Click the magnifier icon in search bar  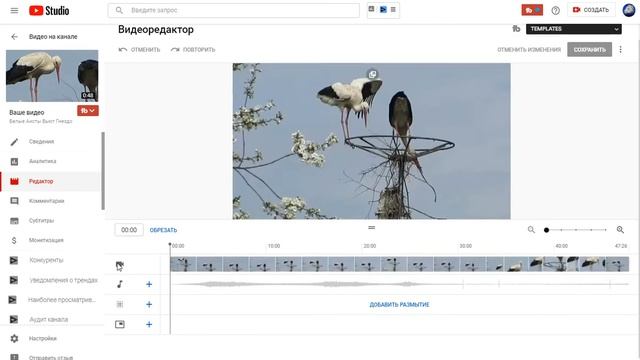119,10
